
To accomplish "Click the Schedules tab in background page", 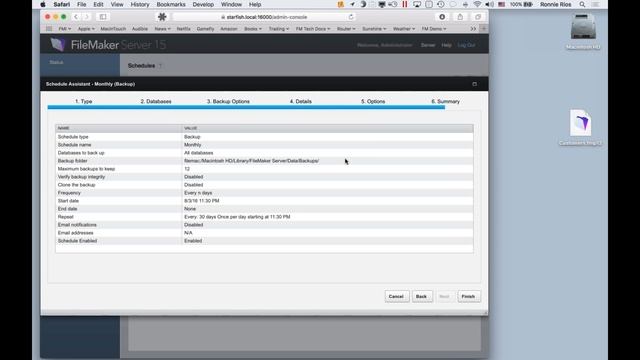I will (x=141, y=65).
